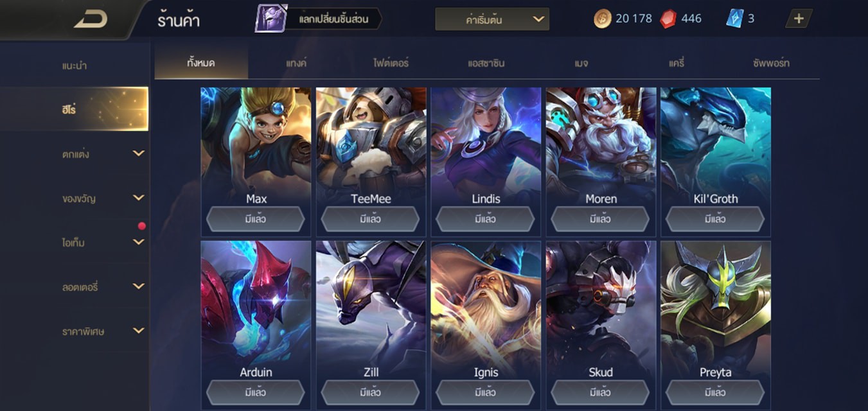
Task: Select the ซัพพอร์ท hero tab
Action: (x=772, y=63)
